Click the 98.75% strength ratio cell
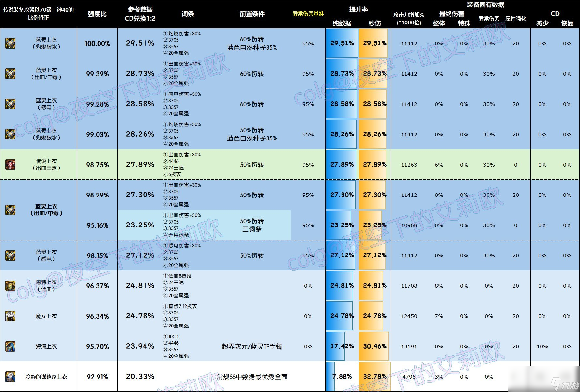 [97, 165]
